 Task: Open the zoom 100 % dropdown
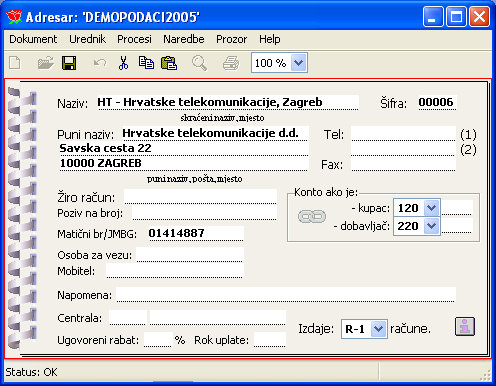298,63
